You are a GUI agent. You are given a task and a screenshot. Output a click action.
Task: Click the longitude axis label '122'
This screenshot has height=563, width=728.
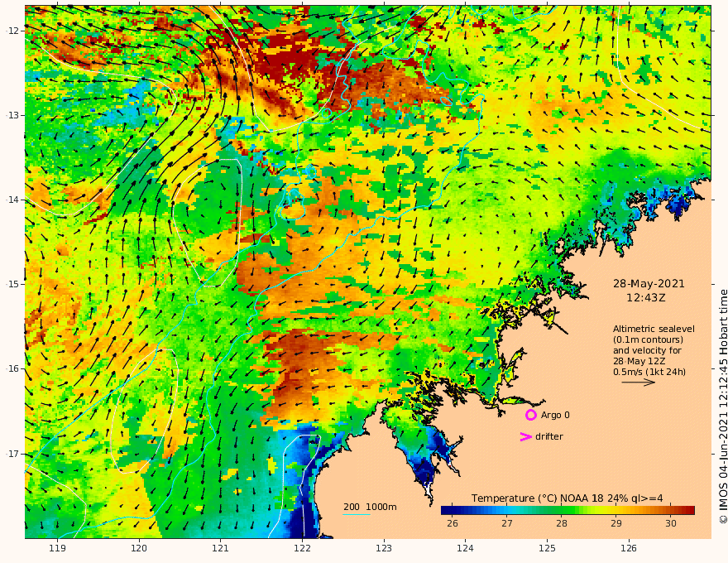[x=302, y=549]
